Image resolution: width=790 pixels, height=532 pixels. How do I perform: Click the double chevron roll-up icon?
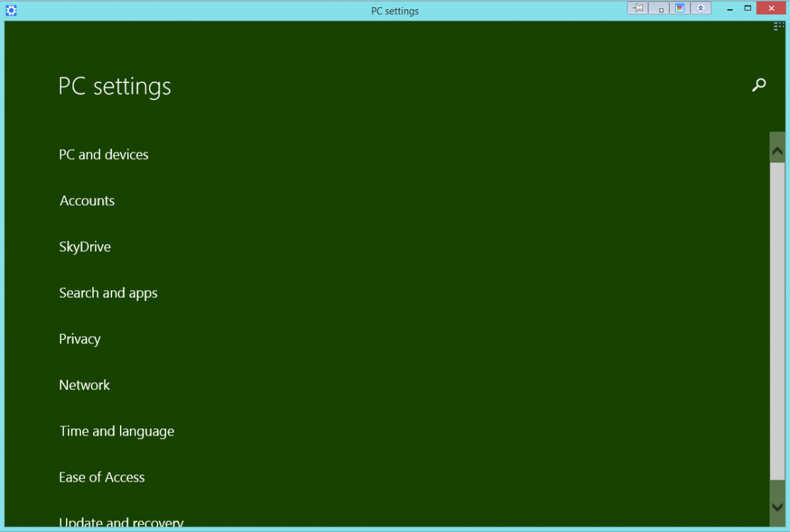(701, 9)
